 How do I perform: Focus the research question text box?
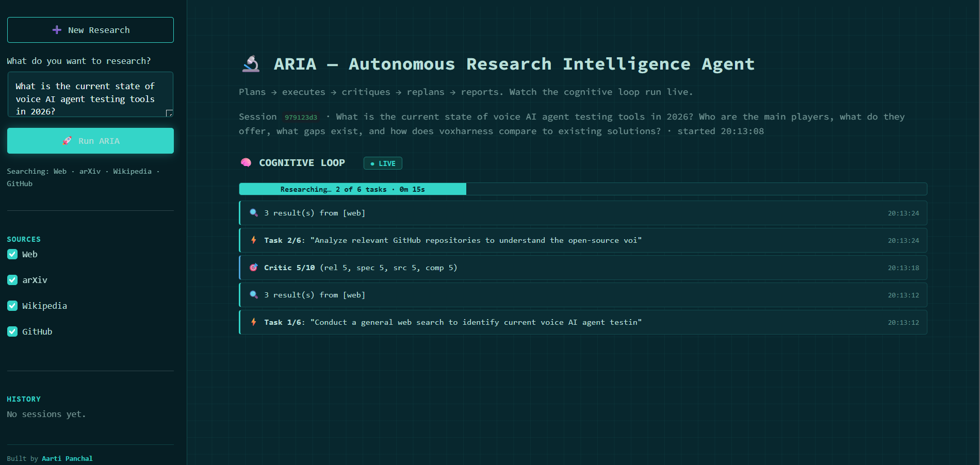point(90,94)
